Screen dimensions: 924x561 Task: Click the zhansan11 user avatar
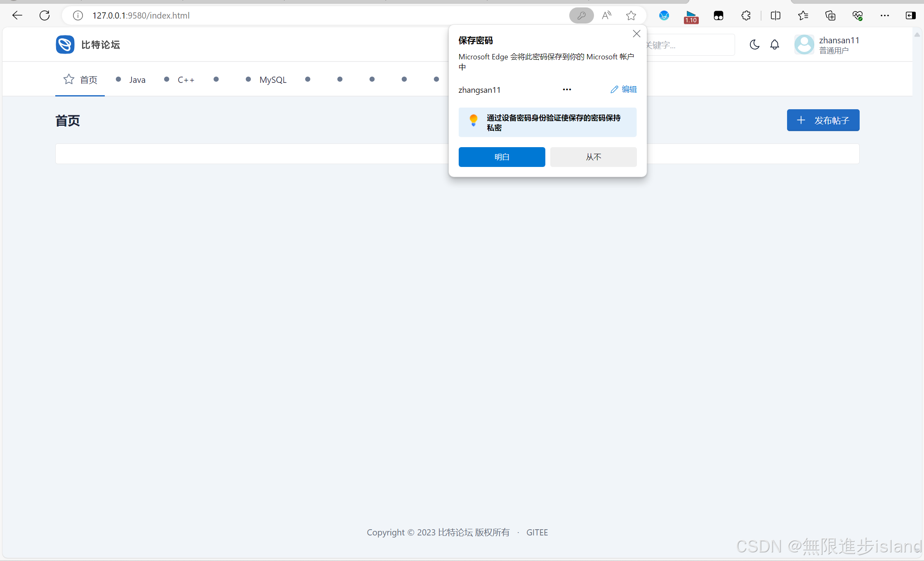[x=804, y=45]
